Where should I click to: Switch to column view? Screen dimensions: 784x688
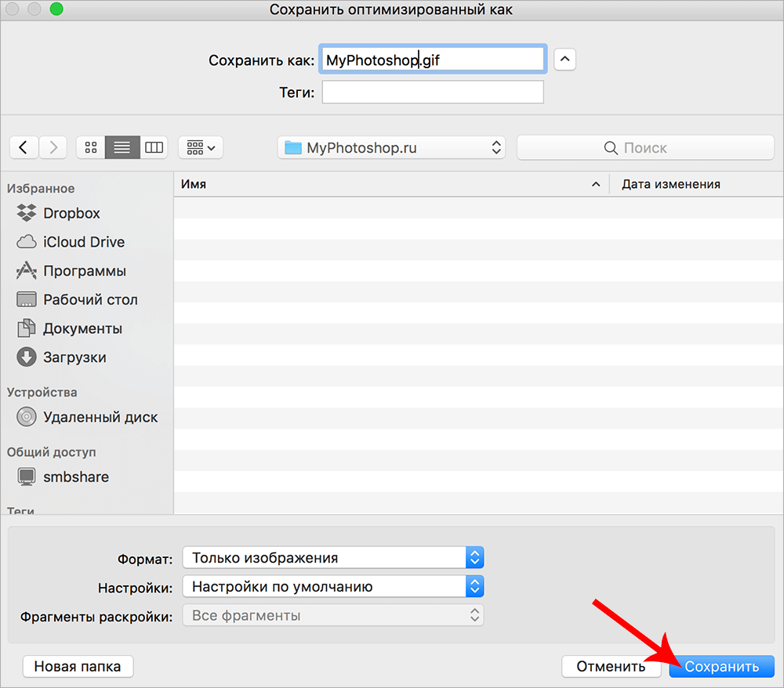tap(154, 147)
